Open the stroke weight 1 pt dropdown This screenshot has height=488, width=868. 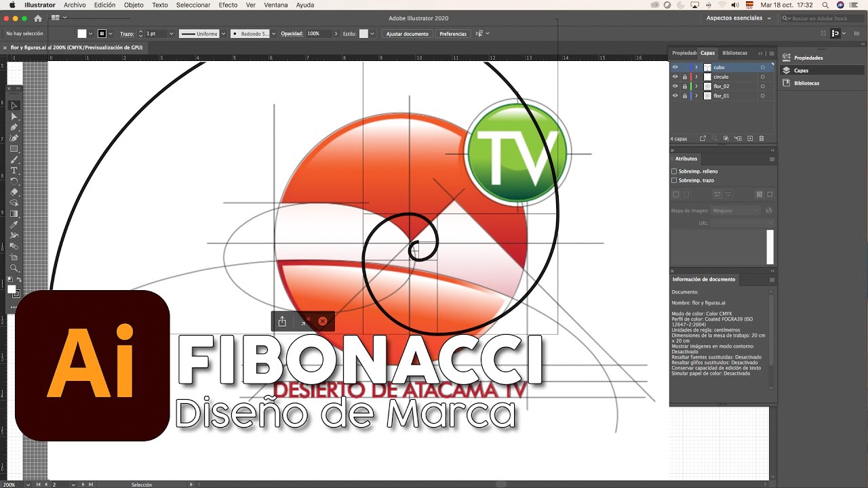click(171, 33)
